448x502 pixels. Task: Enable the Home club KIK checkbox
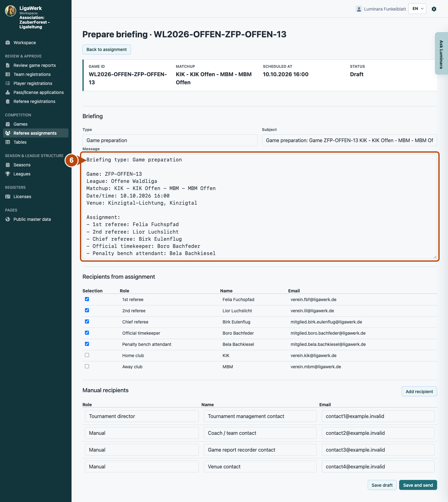(87, 355)
